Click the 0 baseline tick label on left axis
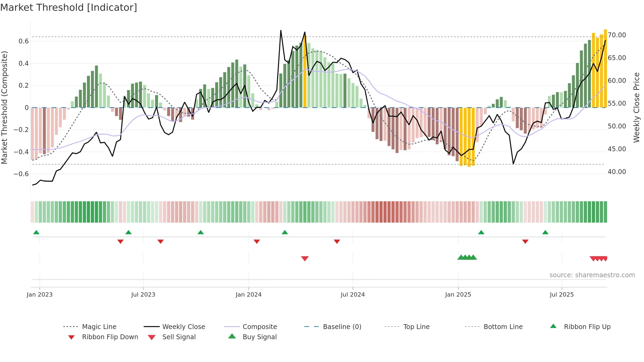644x362 pixels. [27, 108]
